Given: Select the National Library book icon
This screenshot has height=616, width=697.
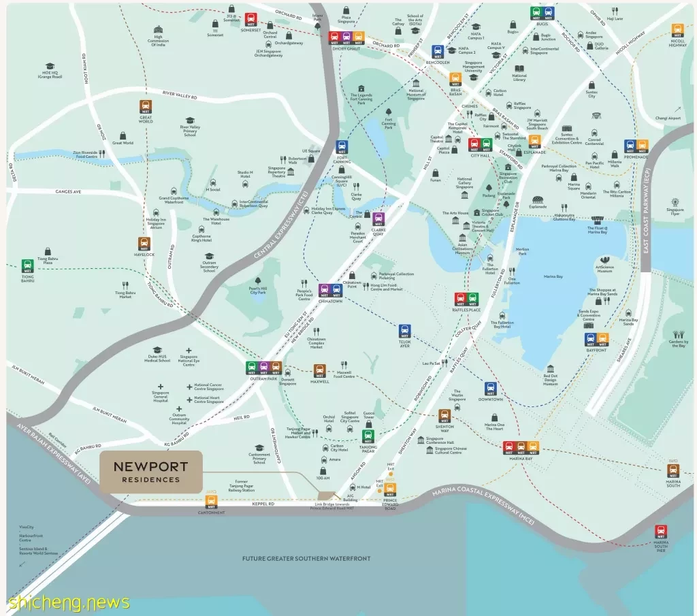Looking at the screenshot, I should click(519, 69).
